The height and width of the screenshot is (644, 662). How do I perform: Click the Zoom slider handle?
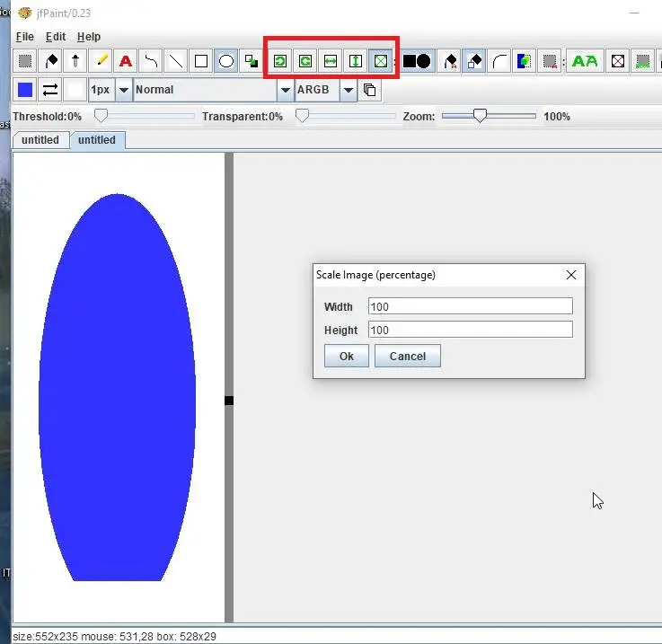click(480, 116)
